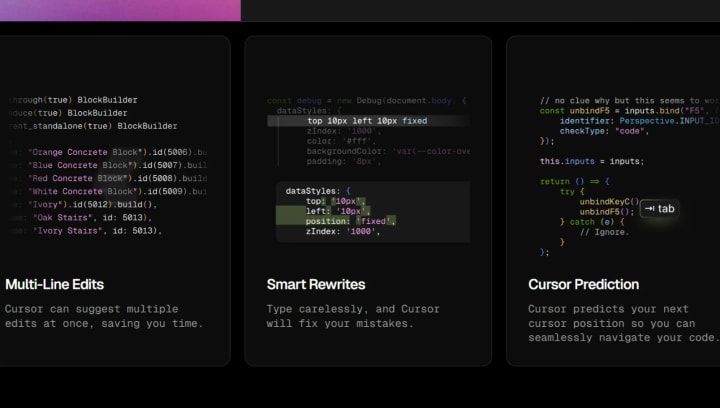
Task: Click the purple gradient banner at top
Action: point(120,10)
